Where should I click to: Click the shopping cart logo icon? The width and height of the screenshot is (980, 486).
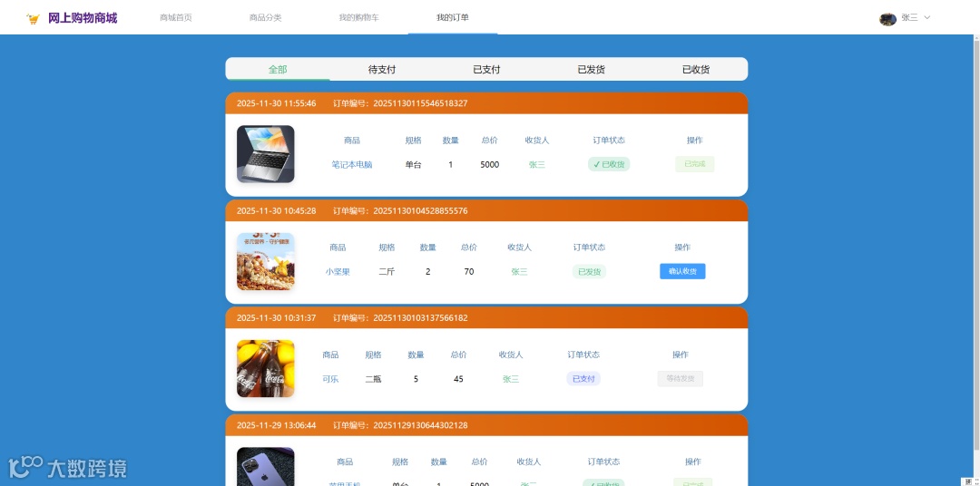click(34, 19)
